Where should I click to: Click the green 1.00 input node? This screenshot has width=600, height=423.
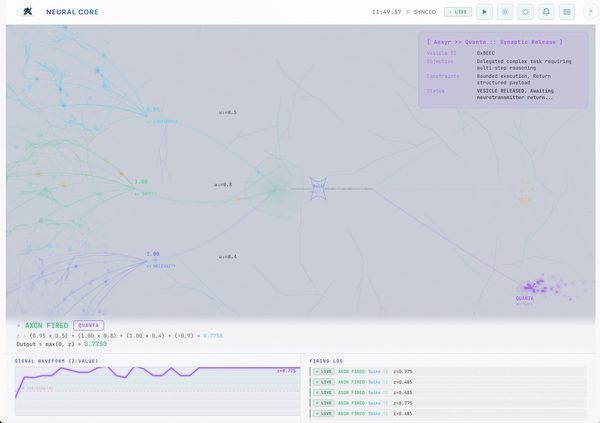coord(141,182)
